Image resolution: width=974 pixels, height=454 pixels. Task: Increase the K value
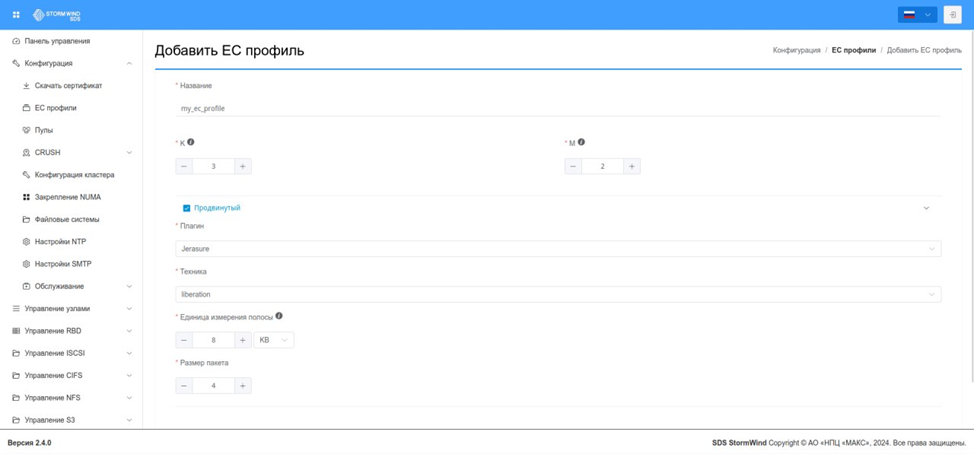243,166
